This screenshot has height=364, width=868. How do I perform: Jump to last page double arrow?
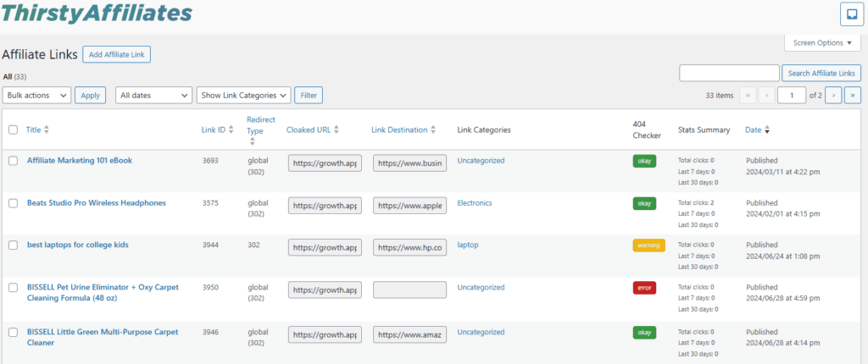(x=853, y=95)
